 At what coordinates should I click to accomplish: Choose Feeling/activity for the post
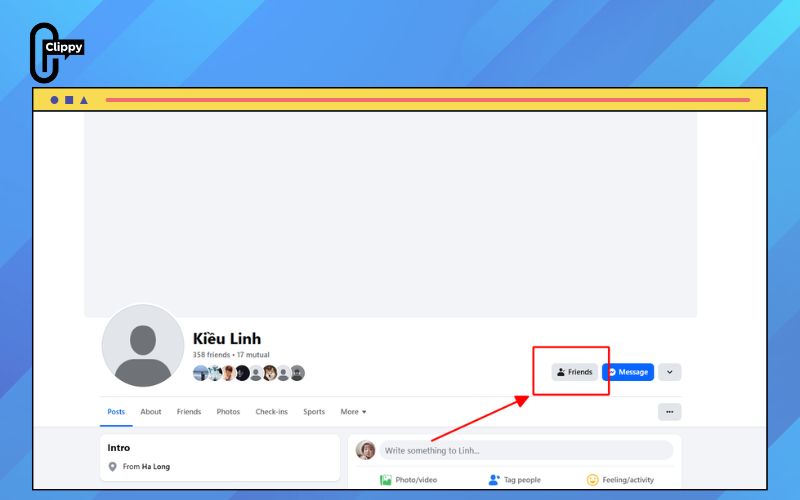pyautogui.click(x=620, y=480)
